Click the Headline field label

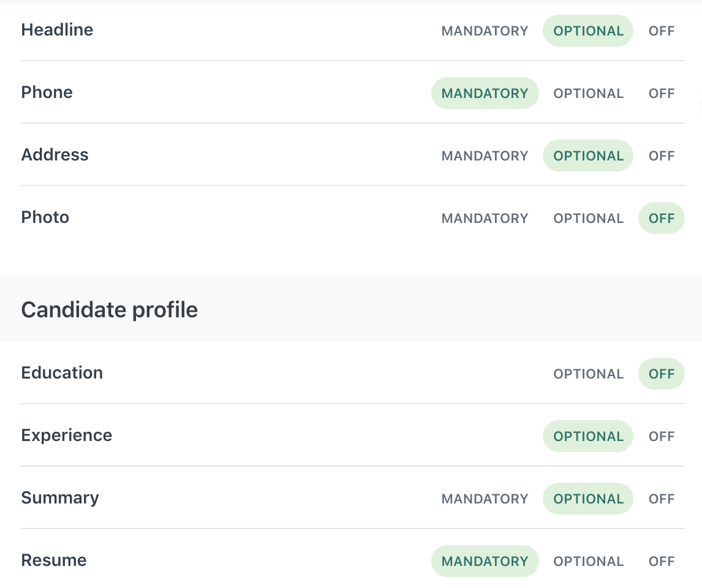(57, 29)
